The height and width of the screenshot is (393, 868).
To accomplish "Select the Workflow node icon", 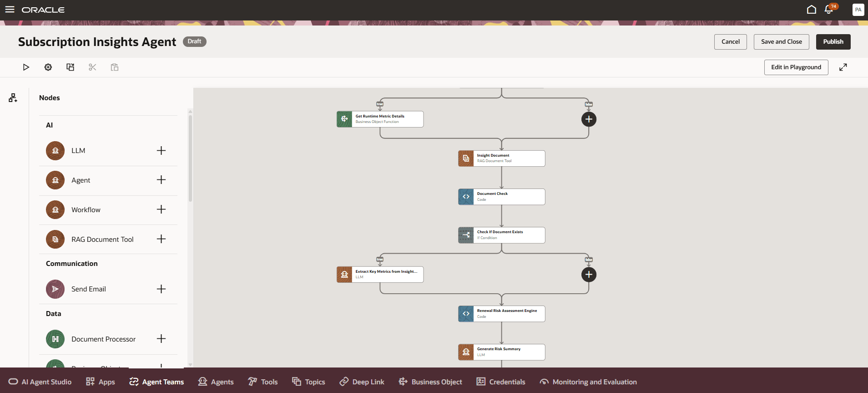I will tap(55, 209).
